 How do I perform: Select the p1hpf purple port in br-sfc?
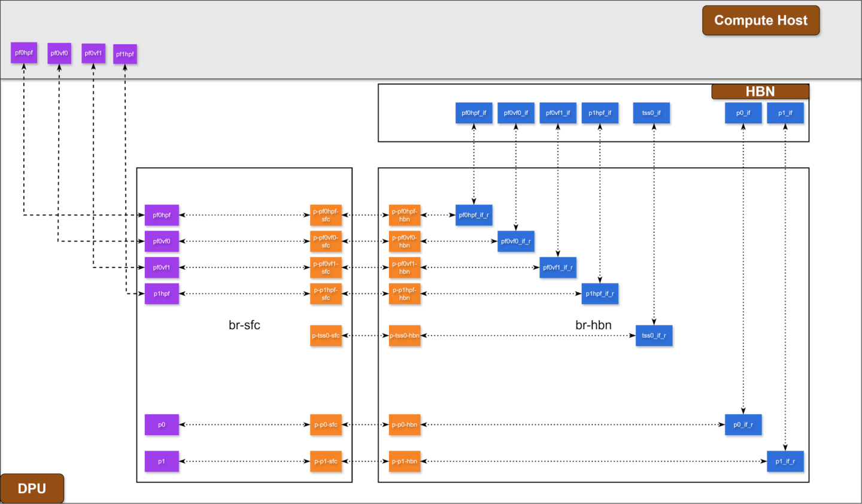(x=162, y=293)
